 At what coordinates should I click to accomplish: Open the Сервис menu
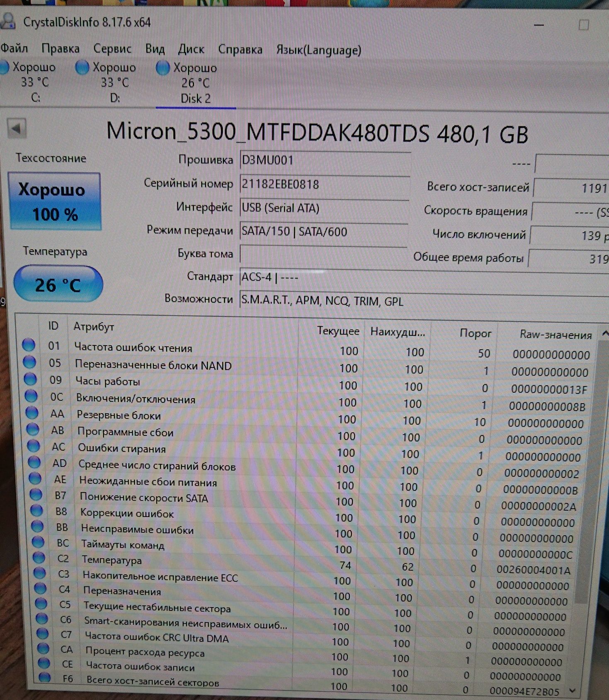pos(112,49)
